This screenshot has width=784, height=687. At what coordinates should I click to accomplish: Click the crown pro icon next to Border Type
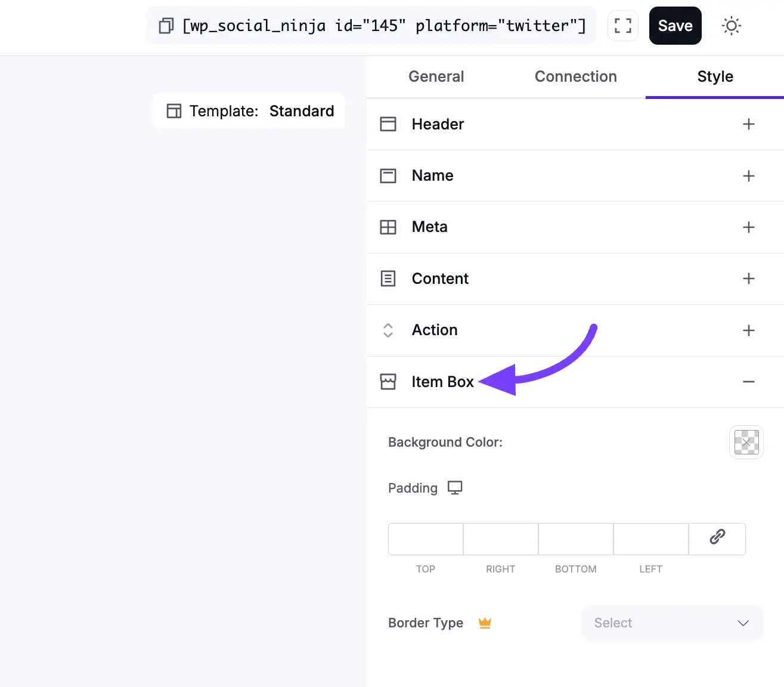click(485, 623)
